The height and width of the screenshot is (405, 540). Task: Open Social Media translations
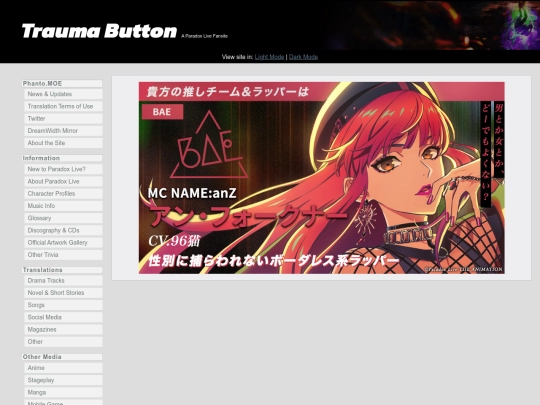click(63, 317)
